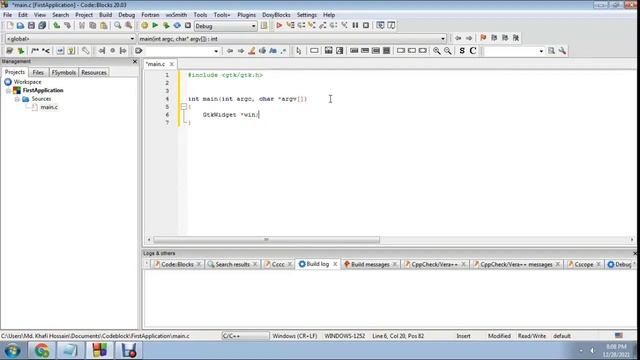The height and width of the screenshot is (360, 640).
Task: Open the Build menu
Action: [x=105, y=15]
